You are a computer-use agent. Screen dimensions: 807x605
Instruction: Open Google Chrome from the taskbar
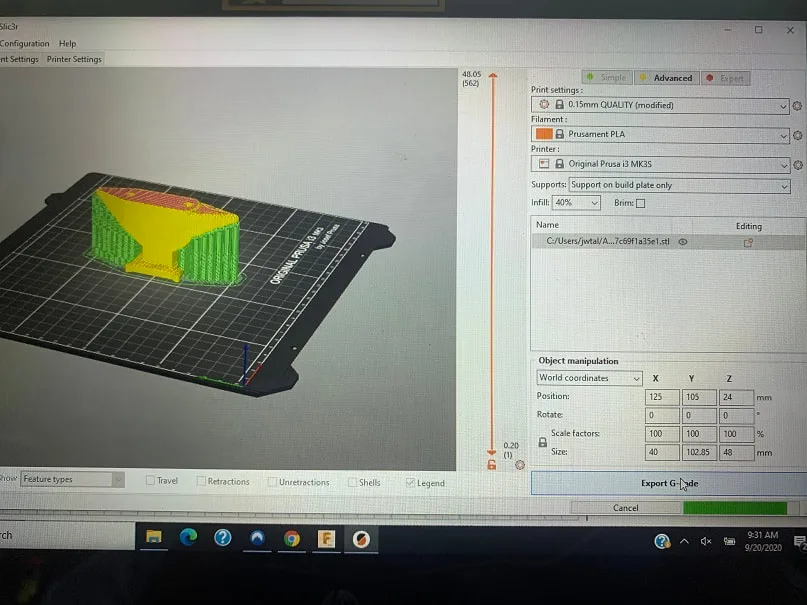pos(292,539)
